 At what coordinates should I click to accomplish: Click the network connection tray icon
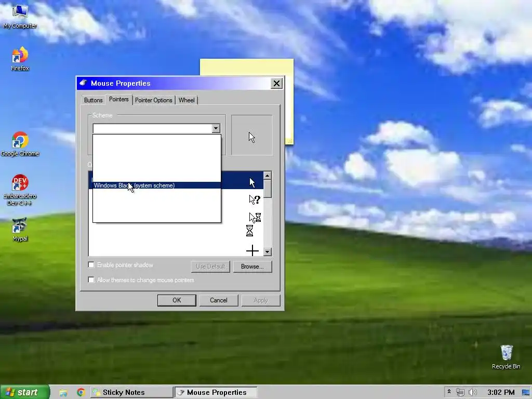pos(460,392)
